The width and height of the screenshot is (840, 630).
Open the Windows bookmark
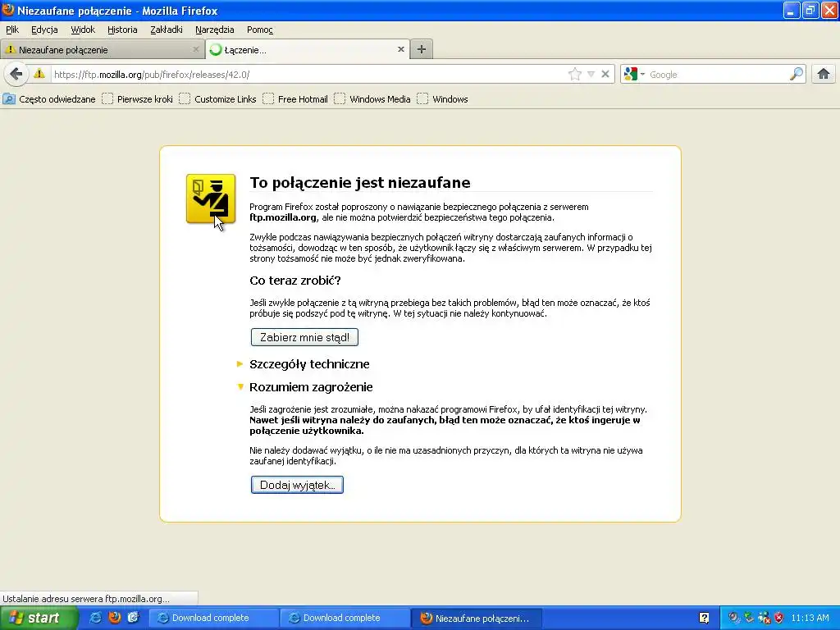[443, 99]
